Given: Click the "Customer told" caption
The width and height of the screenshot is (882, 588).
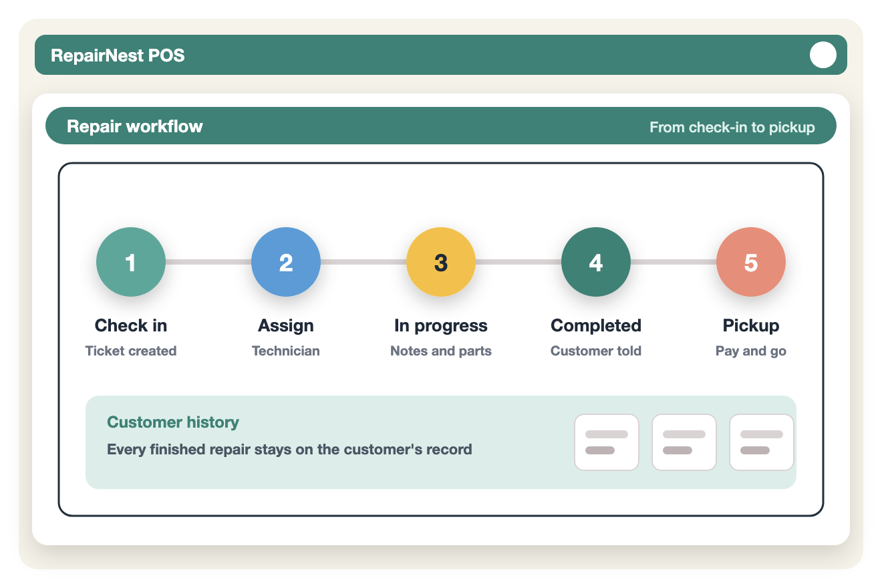Looking at the screenshot, I should 596,351.
